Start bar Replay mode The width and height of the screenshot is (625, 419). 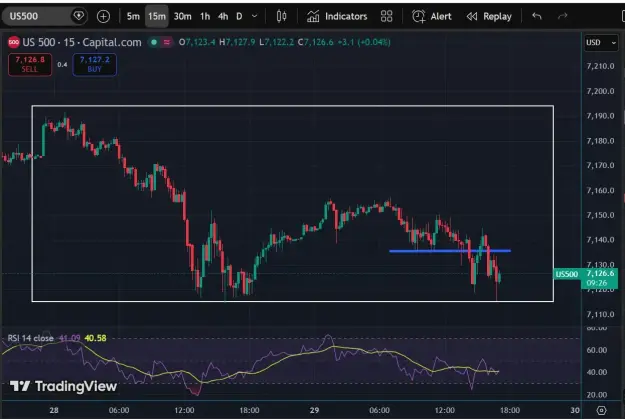(489, 16)
